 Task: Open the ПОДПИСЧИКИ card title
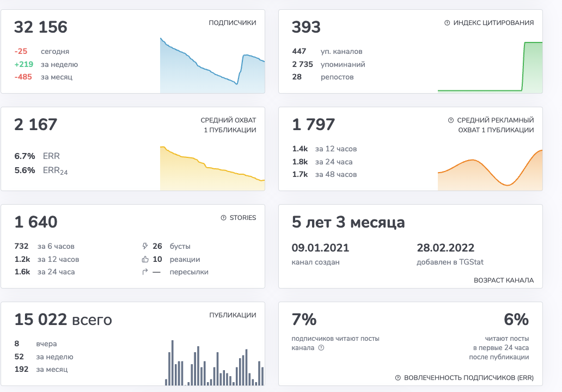233,23
